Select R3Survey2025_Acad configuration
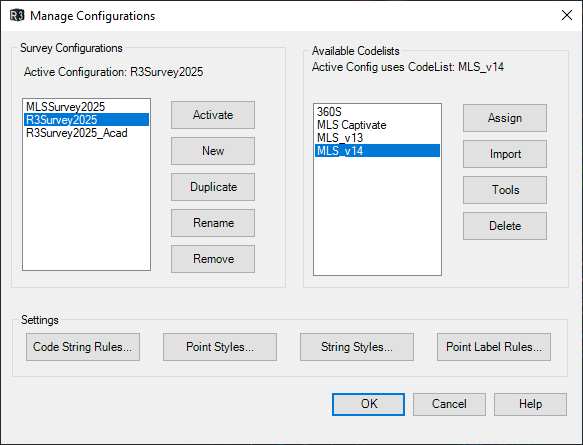Screen dimensions: 583x445 point(86,133)
